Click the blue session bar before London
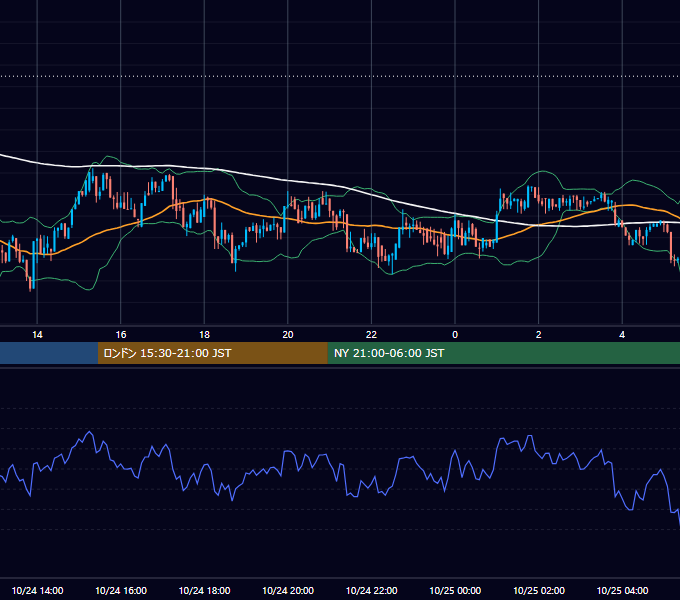 (49, 353)
